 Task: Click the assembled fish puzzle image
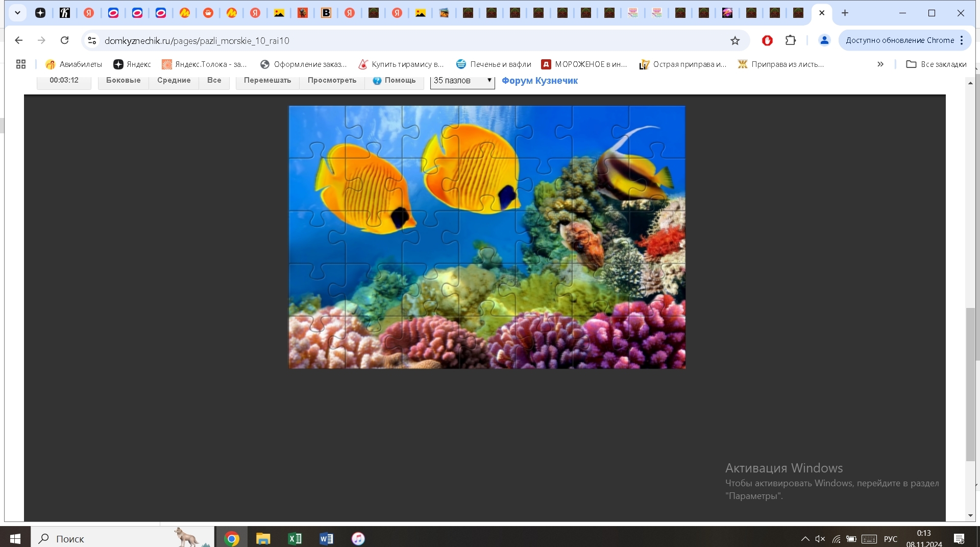click(x=487, y=237)
